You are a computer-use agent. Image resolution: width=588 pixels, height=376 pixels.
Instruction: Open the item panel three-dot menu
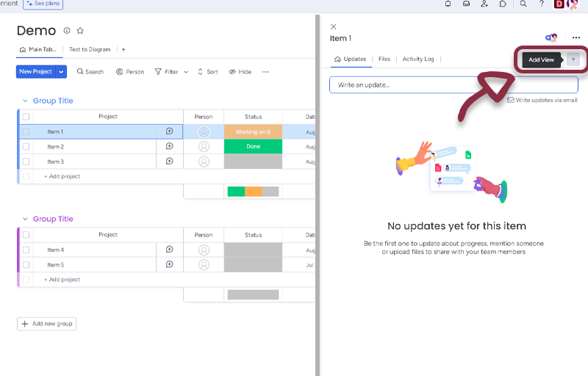(x=576, y=38)
